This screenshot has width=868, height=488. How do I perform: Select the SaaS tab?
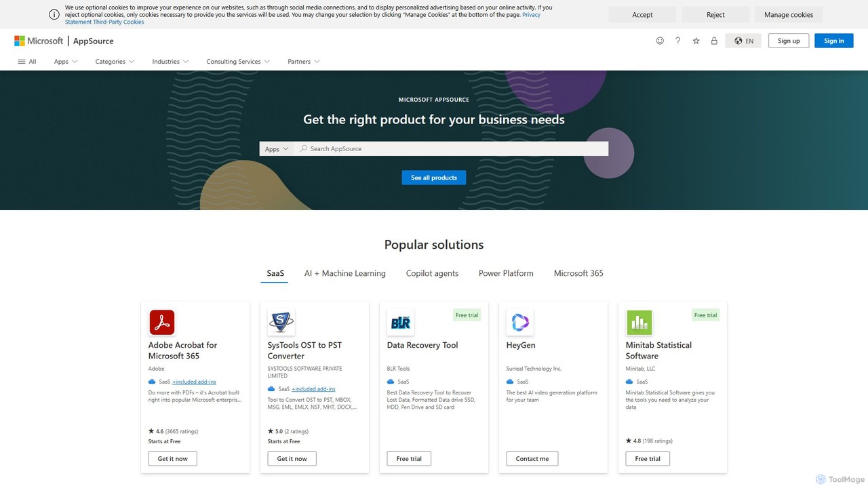point(275,273)
